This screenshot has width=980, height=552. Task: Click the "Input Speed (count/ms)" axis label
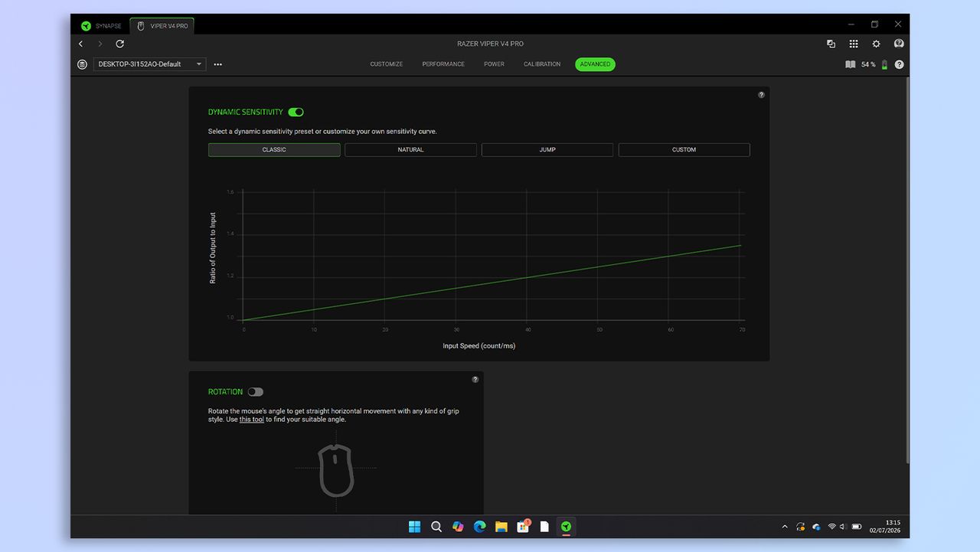[x=479, y=346]
